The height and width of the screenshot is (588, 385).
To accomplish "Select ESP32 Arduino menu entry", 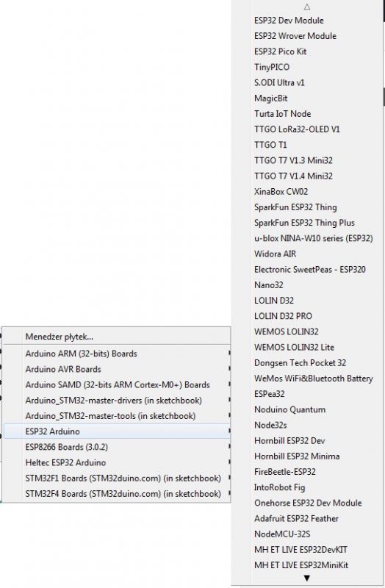I will click(117, 431).
